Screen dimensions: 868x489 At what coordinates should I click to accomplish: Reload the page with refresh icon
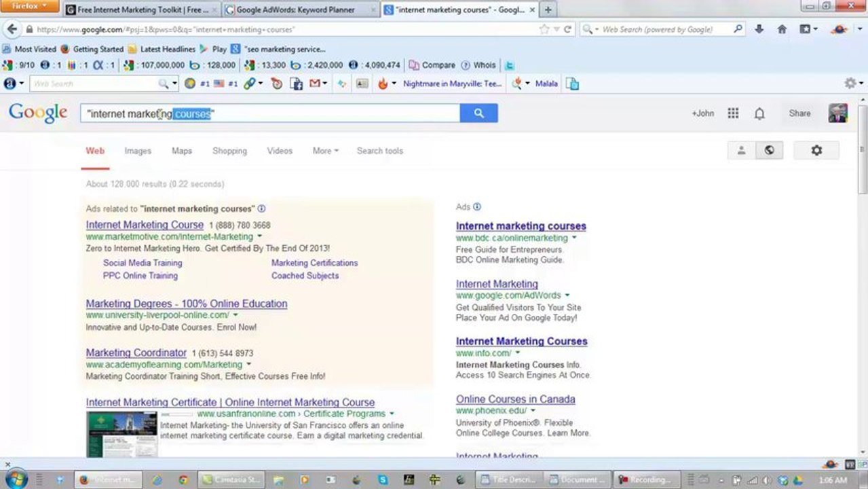567,29
